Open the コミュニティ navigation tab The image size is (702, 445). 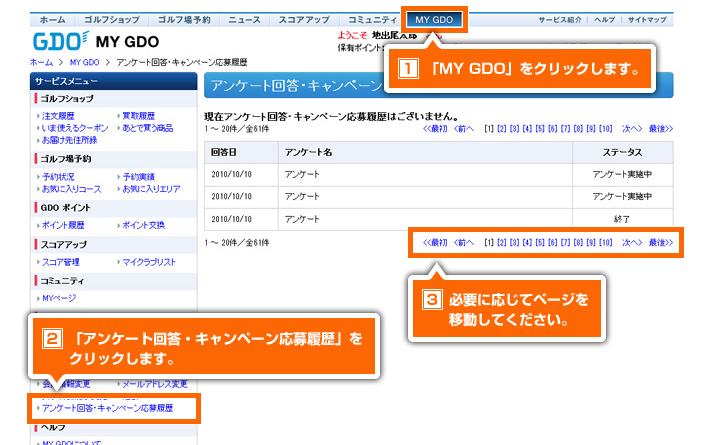(x=372, y=20)
